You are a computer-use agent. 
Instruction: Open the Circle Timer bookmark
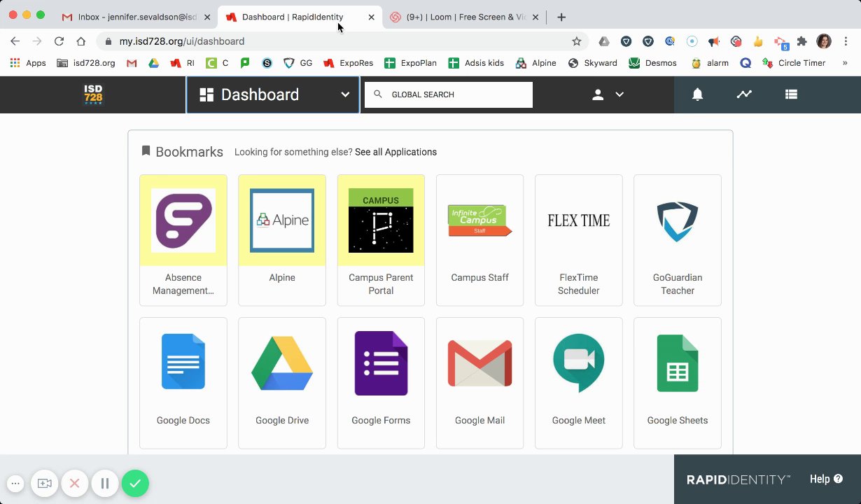click(794, 63)
